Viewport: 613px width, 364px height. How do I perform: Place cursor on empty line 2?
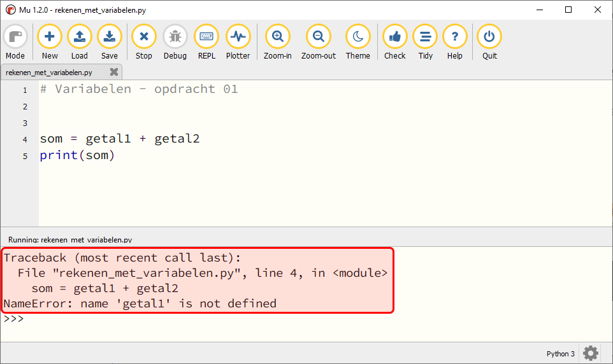click(324, 106)
